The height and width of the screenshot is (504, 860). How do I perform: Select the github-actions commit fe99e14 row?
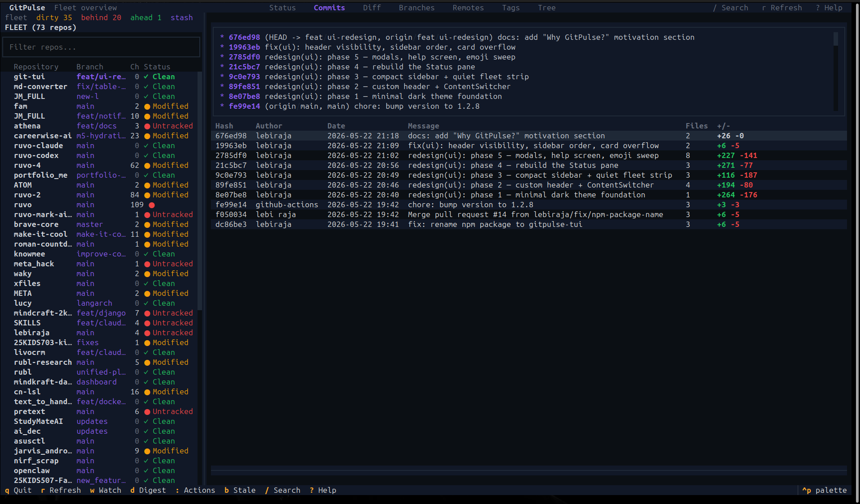[529, 205]
